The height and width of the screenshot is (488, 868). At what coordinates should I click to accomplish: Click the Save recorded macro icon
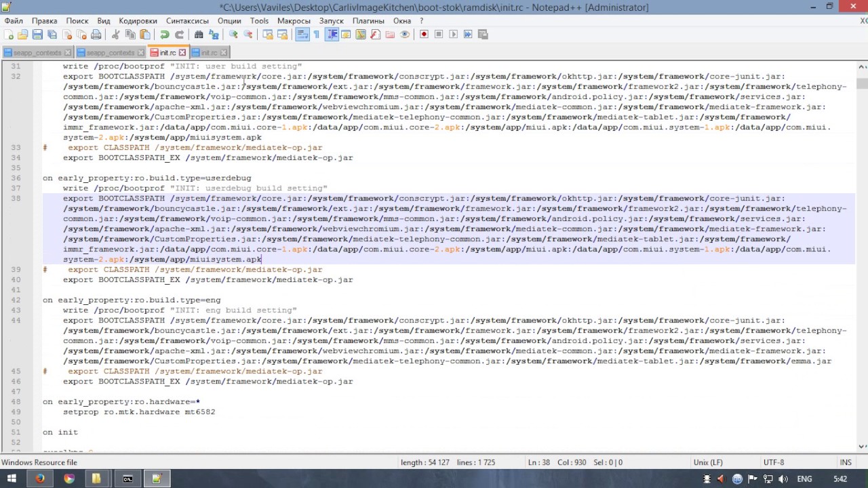coord(483,35)
